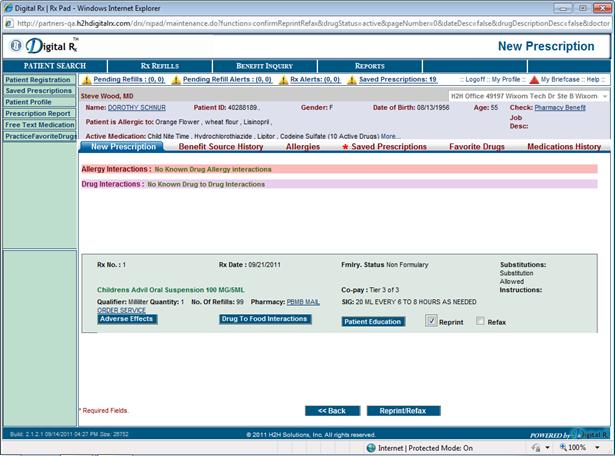Image resolution: width=615 pixels, height=456 pixels.
Task: Click the Digital Rx logo
Action: point(43,45)
